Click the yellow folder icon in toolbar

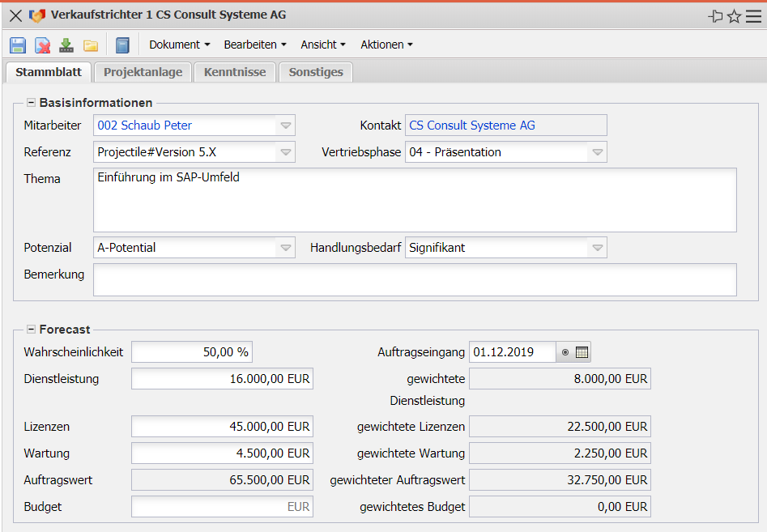(x=91, y=45)
